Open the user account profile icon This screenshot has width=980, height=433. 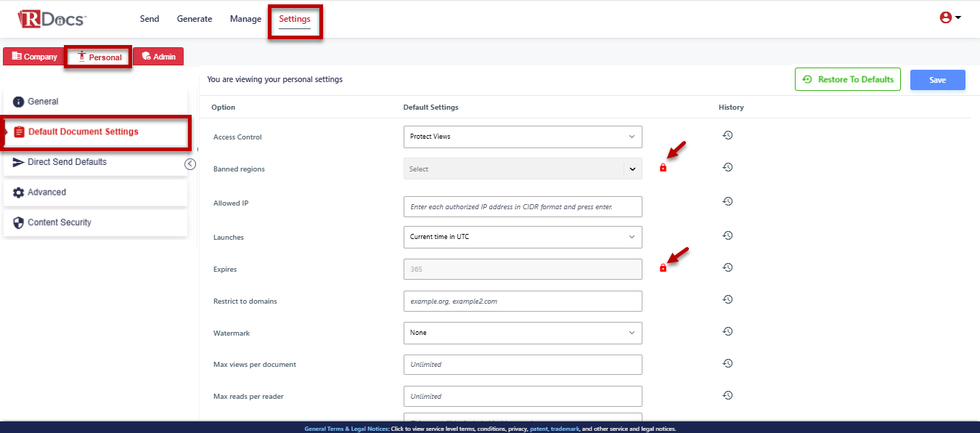point(950,18)
